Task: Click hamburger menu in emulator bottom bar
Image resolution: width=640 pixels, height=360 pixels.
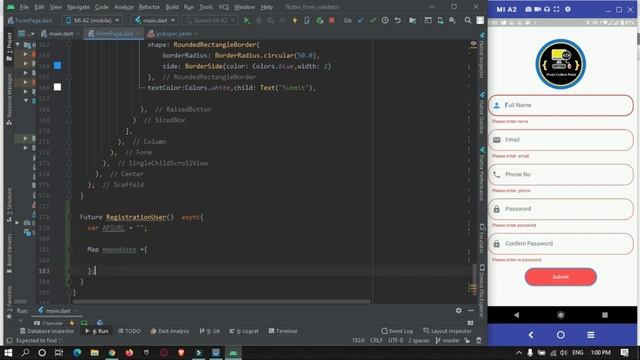Action: click(591, 335)
